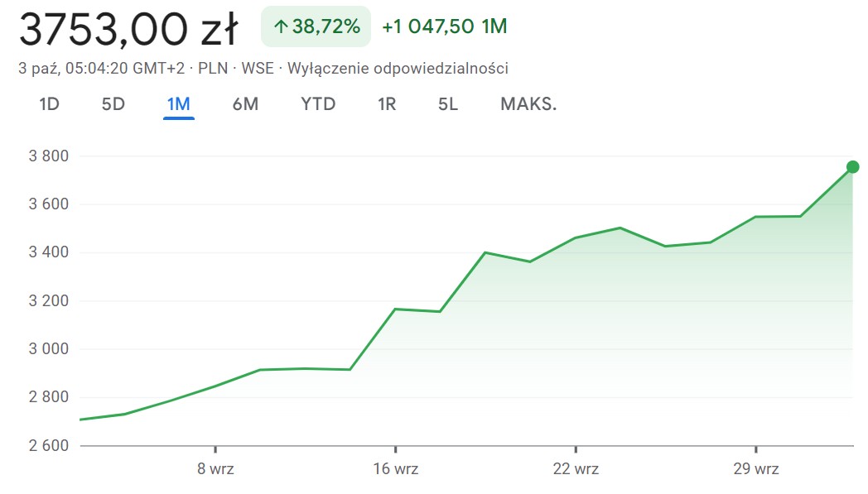Viewport: 868px width, 494px height.
Task: Select the 1R yearly range
Action: (387, 104)
